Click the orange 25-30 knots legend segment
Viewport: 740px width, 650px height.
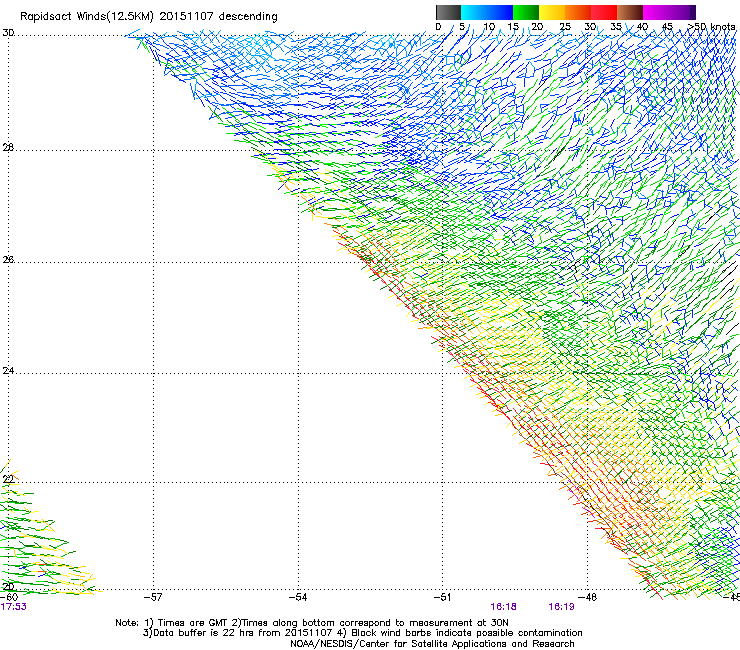pyautogui.click(x=578, y=12)
